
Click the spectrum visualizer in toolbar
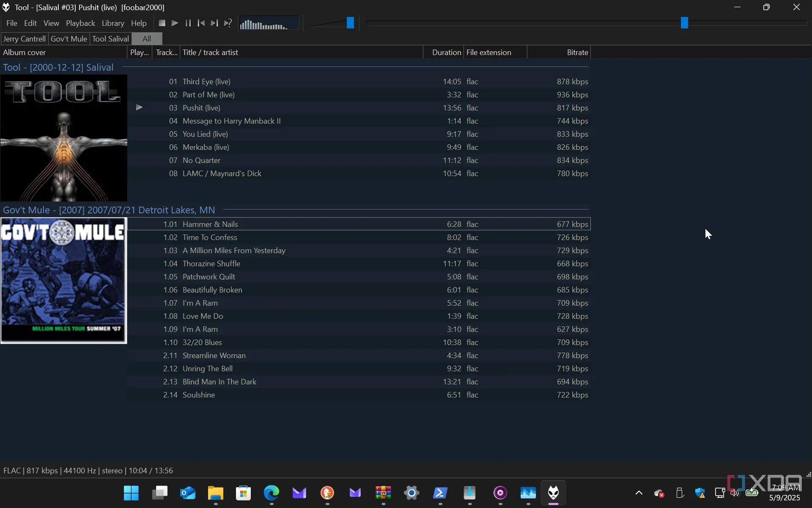[x=269, y=23]
